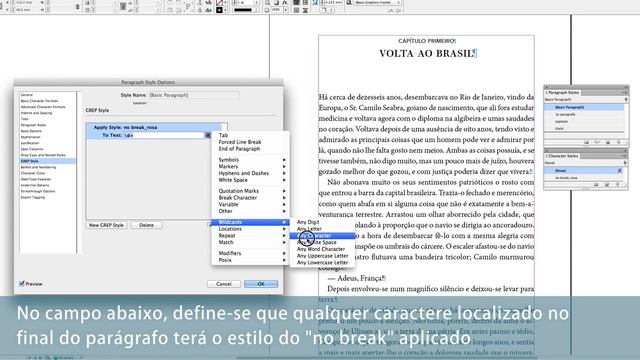
Task: Click the fill color swatch (none)
Action: [x=220, y=3]
